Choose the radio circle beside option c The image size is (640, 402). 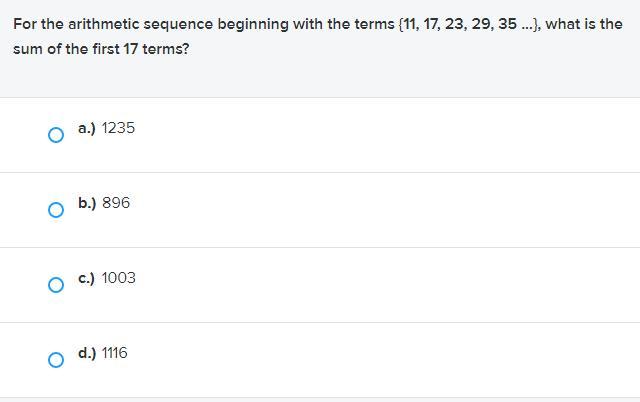coord(56,285)
